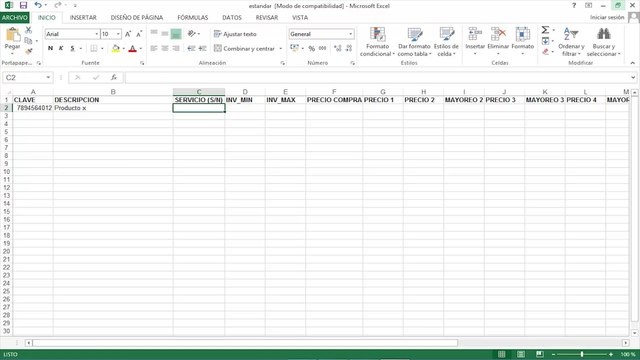Center text horizontally in cell
Viewport: 640px width, 360px height.
pos(165,49)
